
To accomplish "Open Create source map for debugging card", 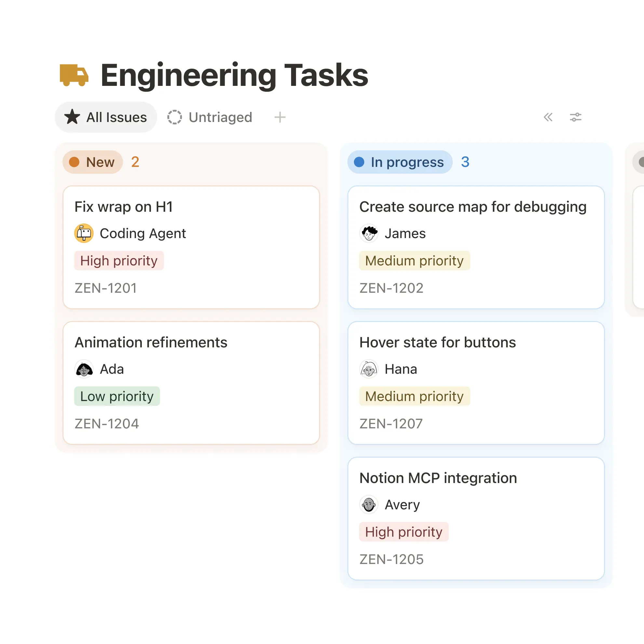I will pos(476,247).
